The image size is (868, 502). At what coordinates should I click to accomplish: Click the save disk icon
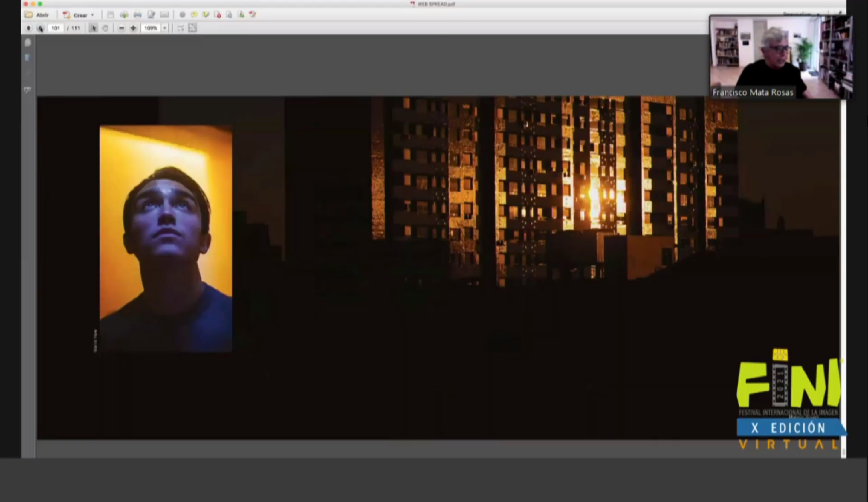(110, 15)
